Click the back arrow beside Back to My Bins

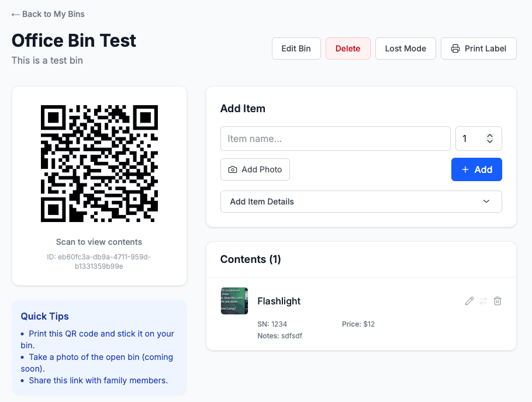pos(16,14)
